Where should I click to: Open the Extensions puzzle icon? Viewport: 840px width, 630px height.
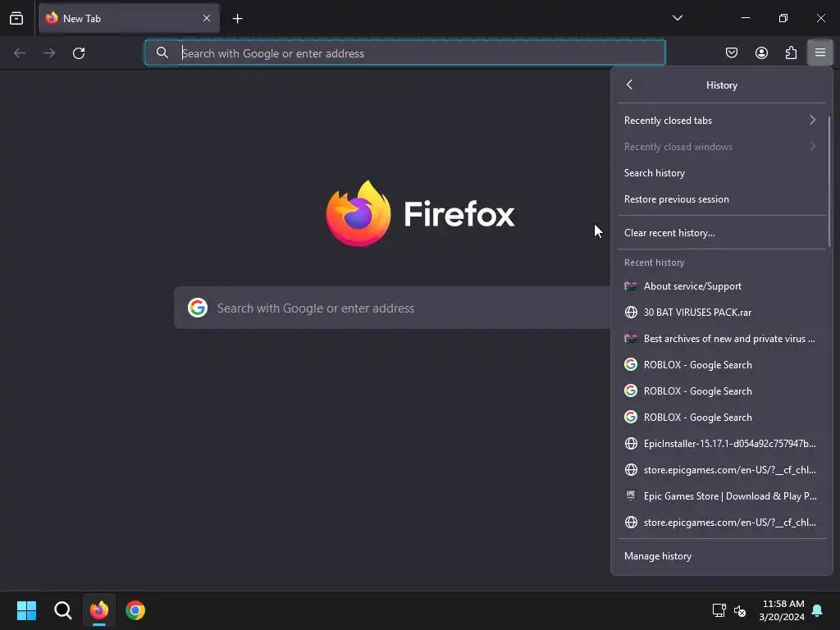coord(791,52)
